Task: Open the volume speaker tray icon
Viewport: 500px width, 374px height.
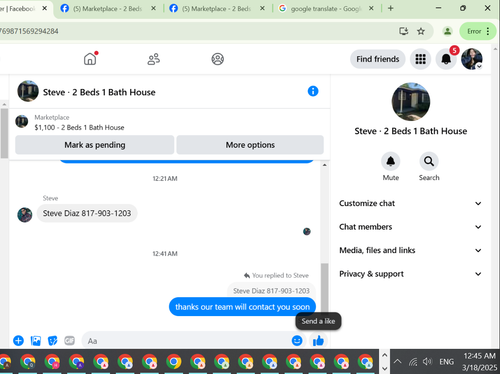Action: pos(427,362)
